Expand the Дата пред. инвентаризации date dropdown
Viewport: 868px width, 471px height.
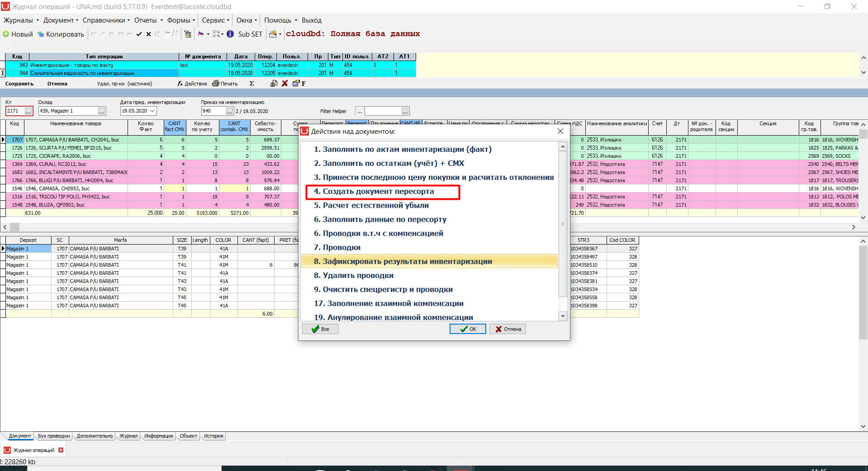point(152,111)
